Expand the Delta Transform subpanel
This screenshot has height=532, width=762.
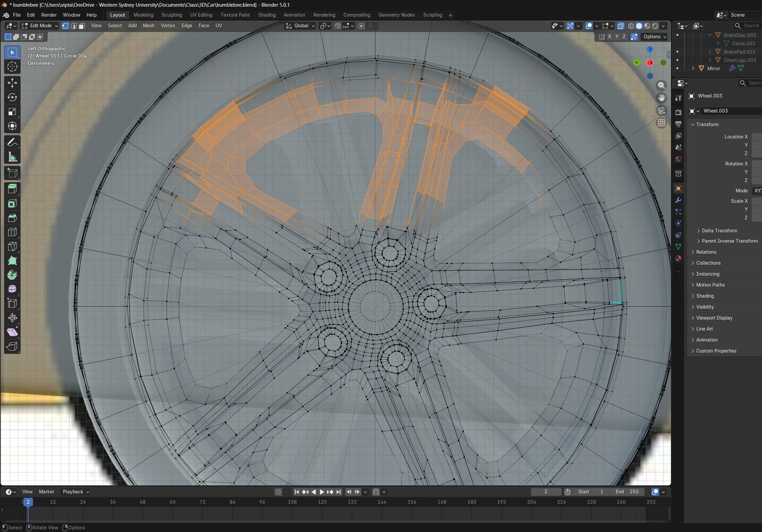[x=719, y=231]
